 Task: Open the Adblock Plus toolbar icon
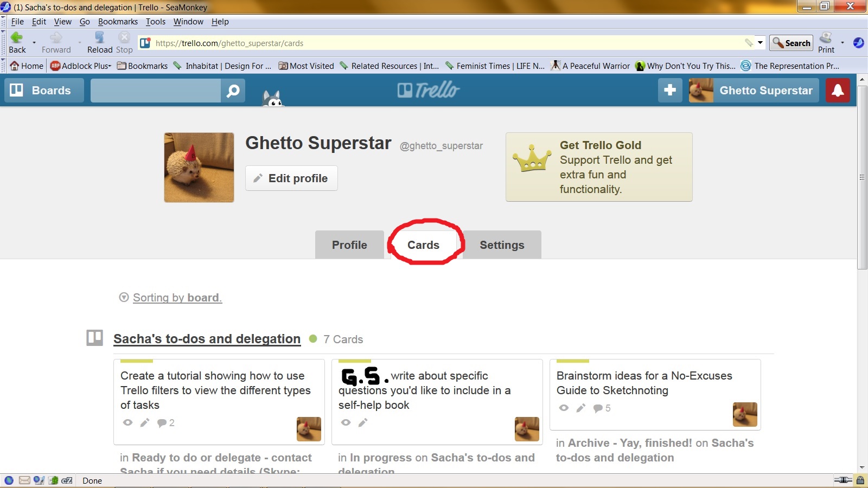[55, 66]
